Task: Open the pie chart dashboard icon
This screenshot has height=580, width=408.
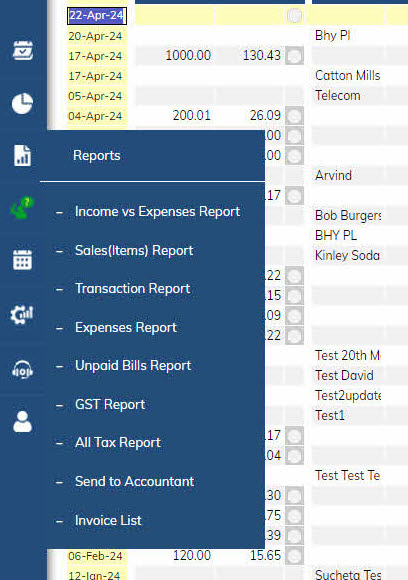Action: [x=22, y=104]
